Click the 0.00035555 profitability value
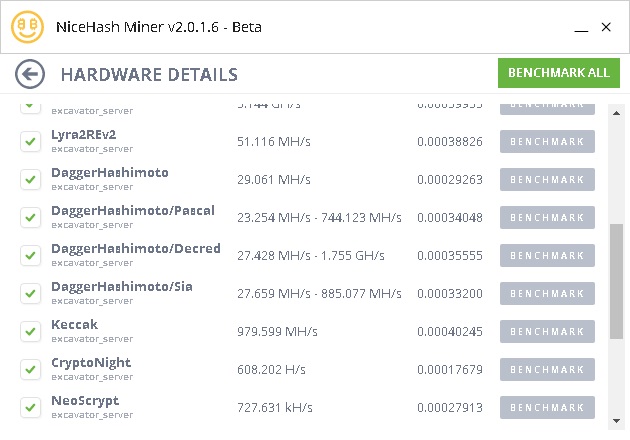 pos(450,255)
